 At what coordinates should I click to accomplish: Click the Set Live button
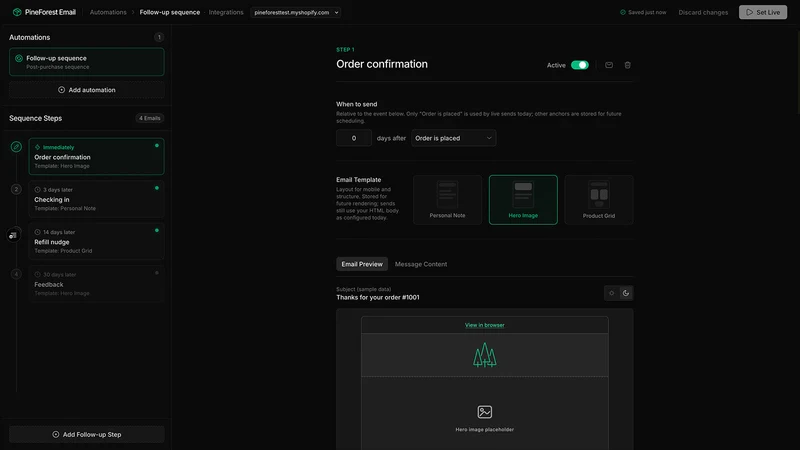click(x=763, y=12)
